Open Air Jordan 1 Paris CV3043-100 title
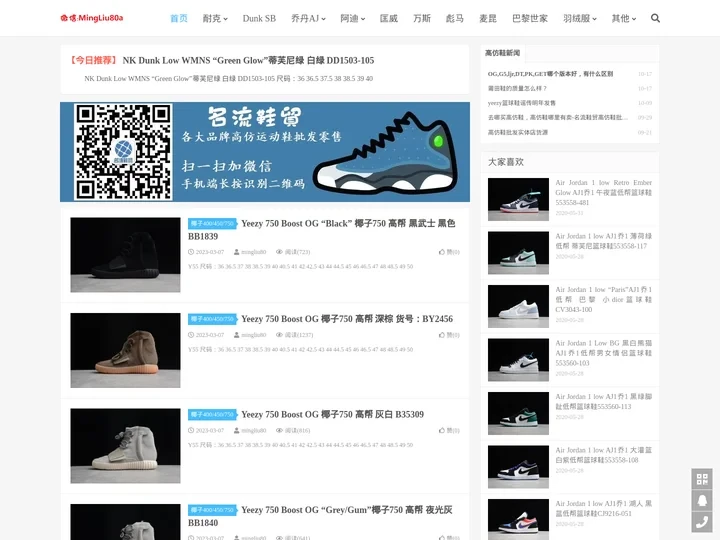Screen dimensions: 720x540 click(x=603, y=299)
